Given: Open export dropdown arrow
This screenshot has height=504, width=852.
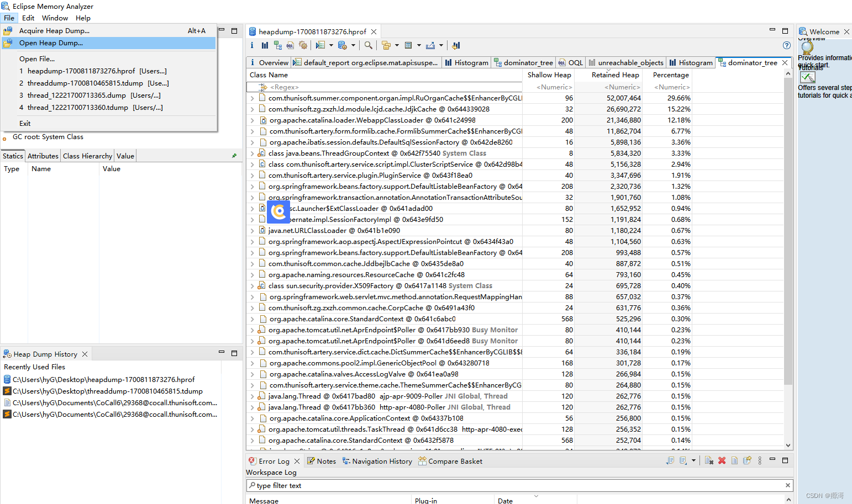Looking at the screenshot, I should pos(441,45).
